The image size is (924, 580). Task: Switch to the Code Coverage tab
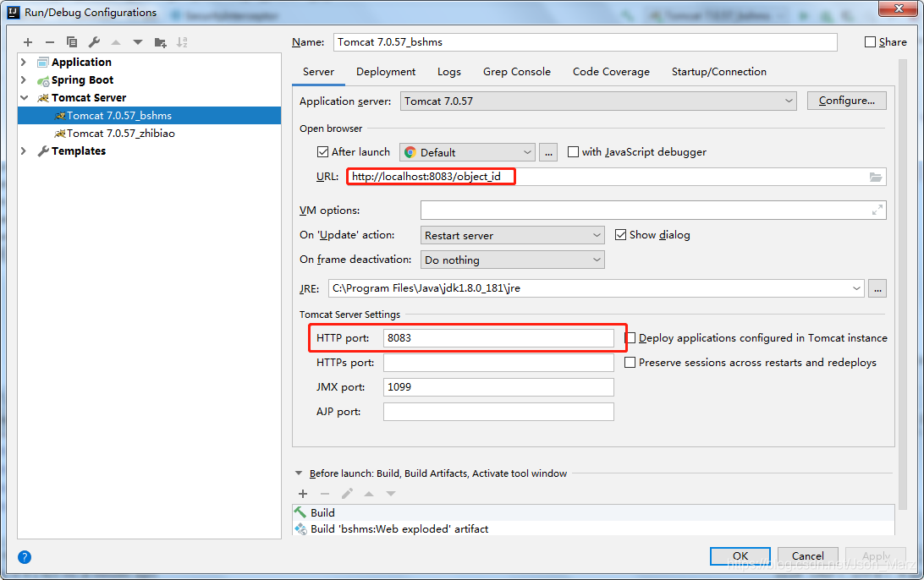coord(611,72)
